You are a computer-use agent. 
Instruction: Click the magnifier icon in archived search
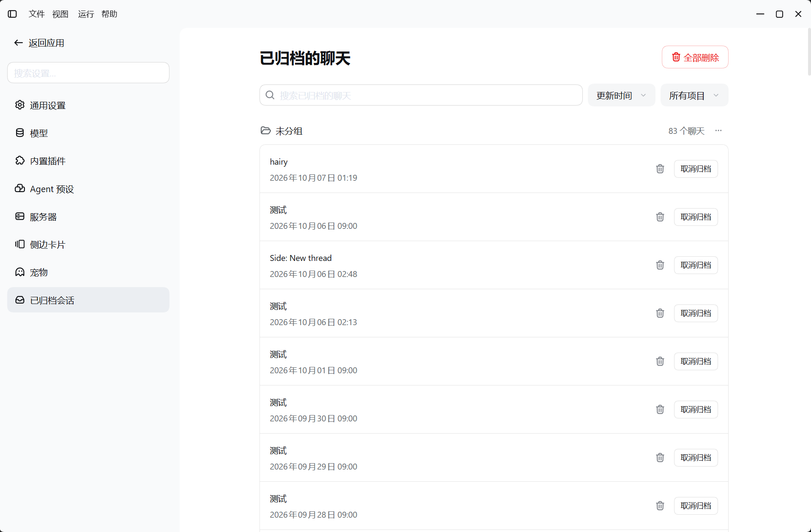point(270,95)
